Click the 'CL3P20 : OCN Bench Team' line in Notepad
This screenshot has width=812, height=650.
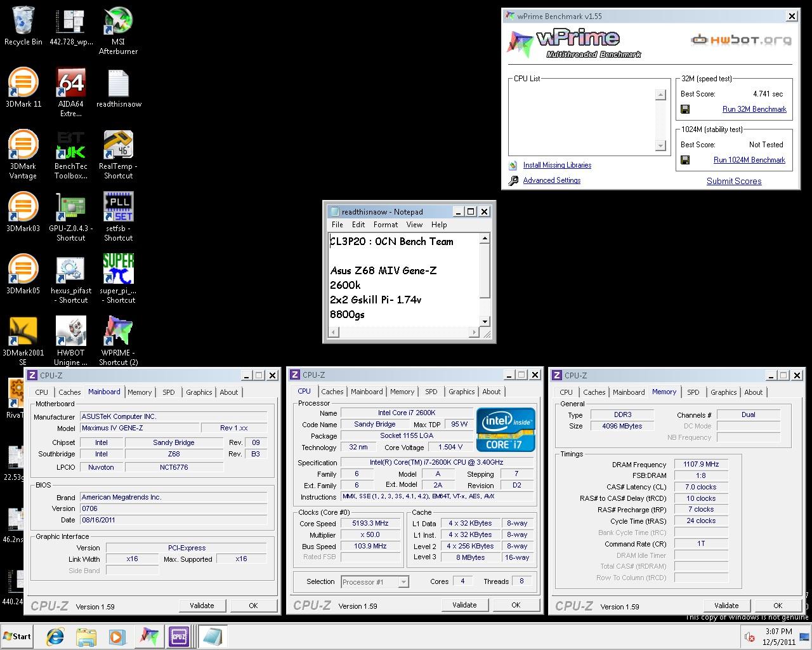391,241
